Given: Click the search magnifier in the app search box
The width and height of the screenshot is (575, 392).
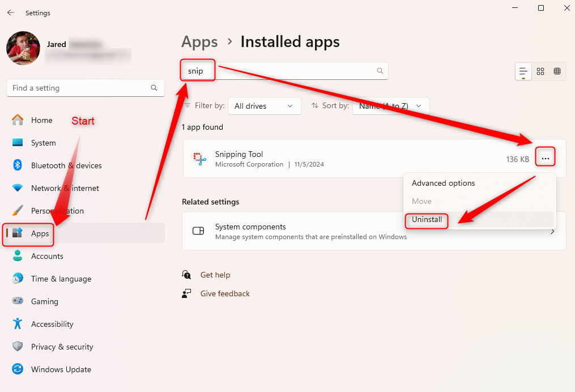Looking at the screenshot, I should (380, 70).
